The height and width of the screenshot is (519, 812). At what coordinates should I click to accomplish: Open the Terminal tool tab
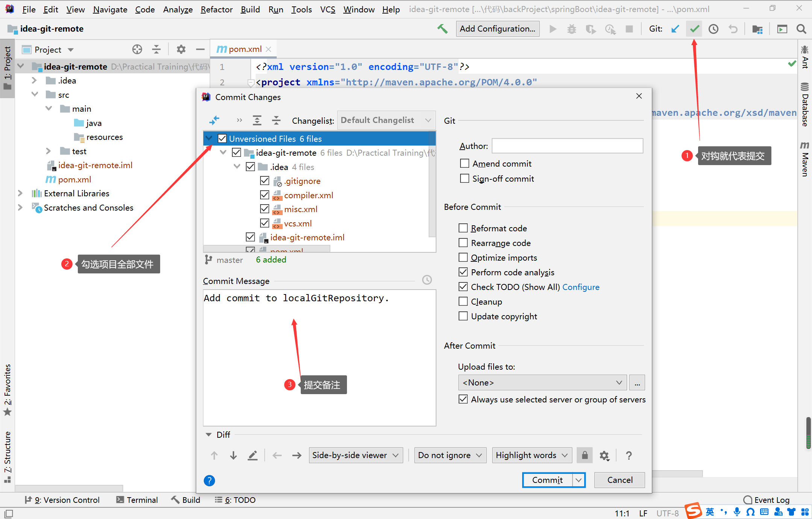click(x=137, y=500)
